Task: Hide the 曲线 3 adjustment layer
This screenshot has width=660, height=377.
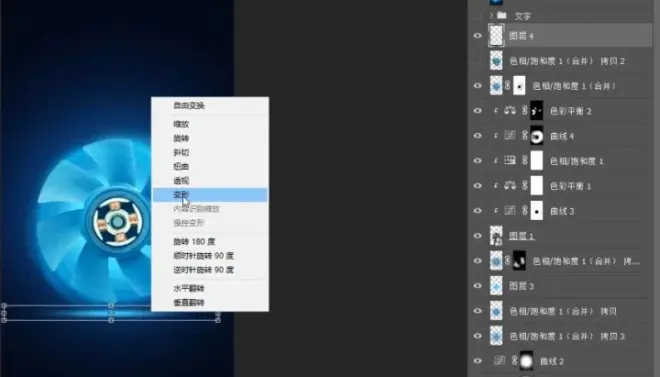Action: coord(477,211)
